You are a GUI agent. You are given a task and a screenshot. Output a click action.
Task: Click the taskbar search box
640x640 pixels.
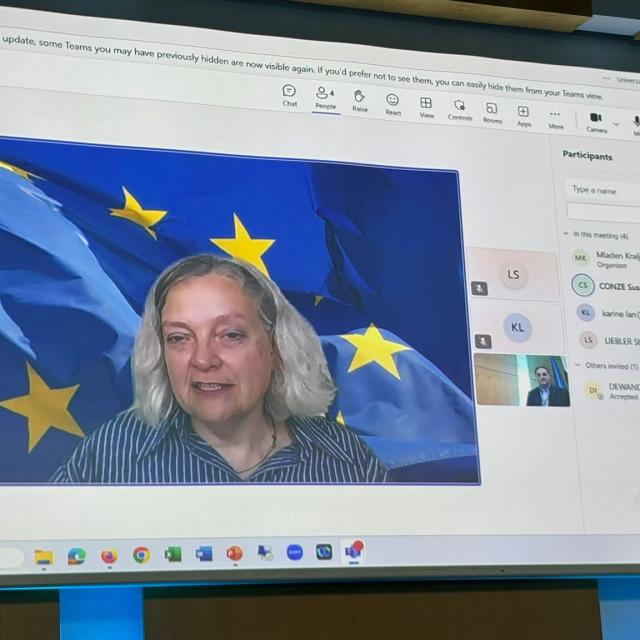pos(10,558)
